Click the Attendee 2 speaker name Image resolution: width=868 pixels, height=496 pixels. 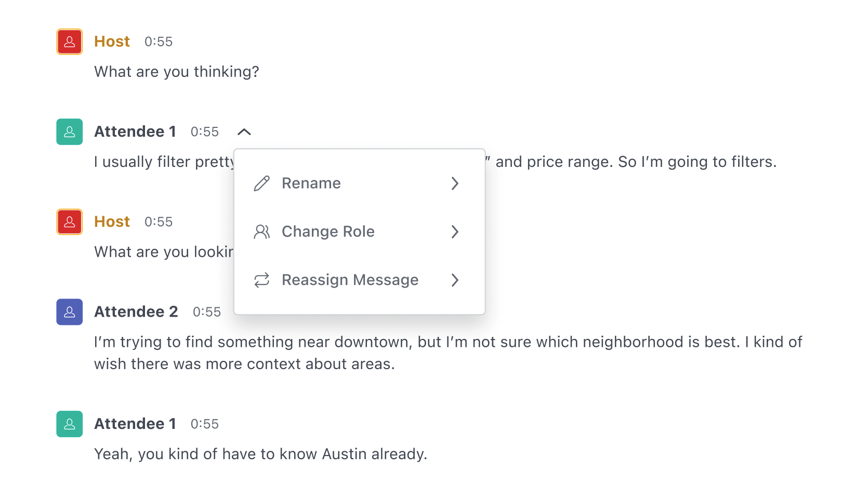[136, 311]
